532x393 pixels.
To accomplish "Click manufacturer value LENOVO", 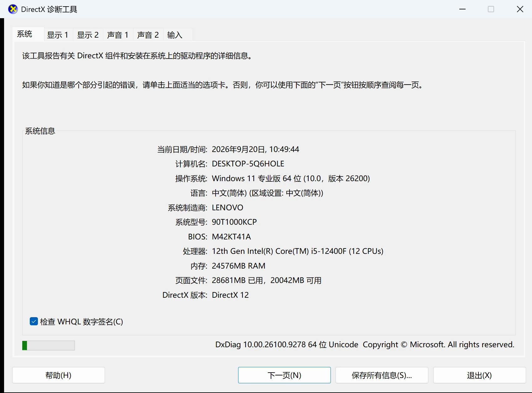I will coord(227,207).
